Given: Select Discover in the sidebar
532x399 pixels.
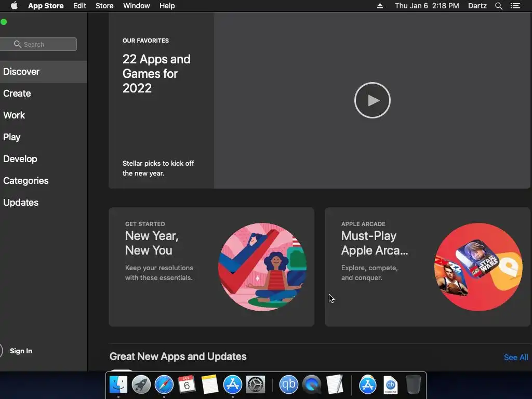Looking at the screenshot, I should point(44,72).
